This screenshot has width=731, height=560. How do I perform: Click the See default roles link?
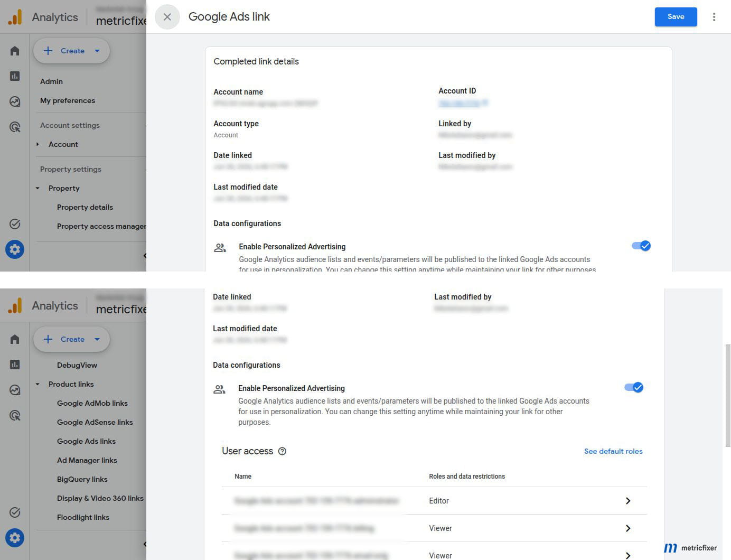[x=613, y=451]
